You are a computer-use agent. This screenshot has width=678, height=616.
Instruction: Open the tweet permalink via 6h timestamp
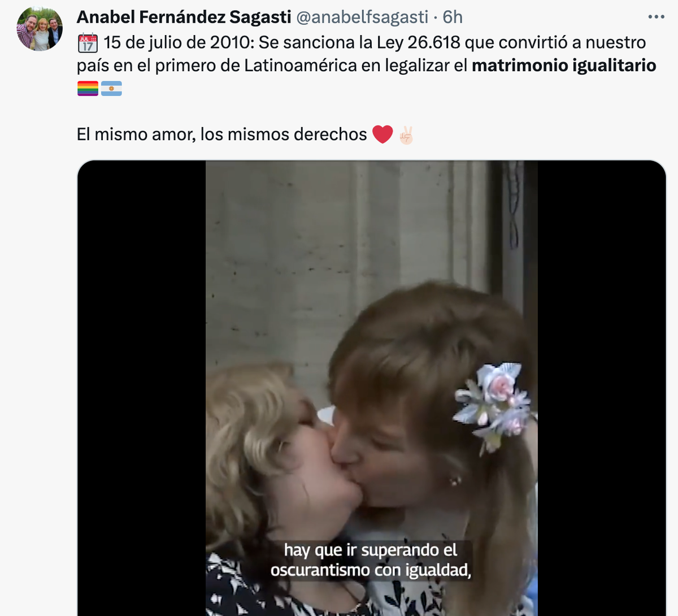[x=453, y=17]
